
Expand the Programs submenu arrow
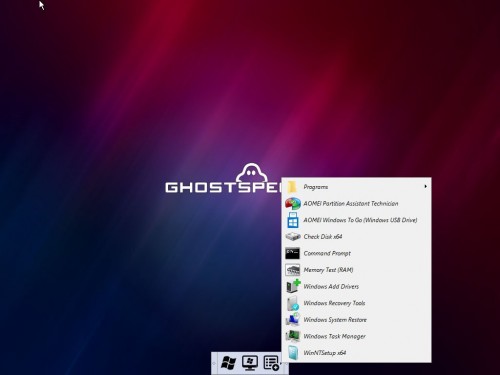(425, 187)
